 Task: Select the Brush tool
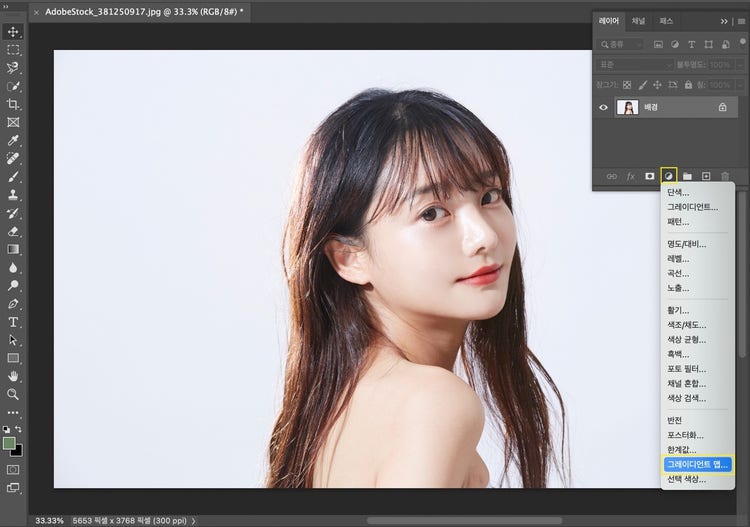tap(13, 176)
